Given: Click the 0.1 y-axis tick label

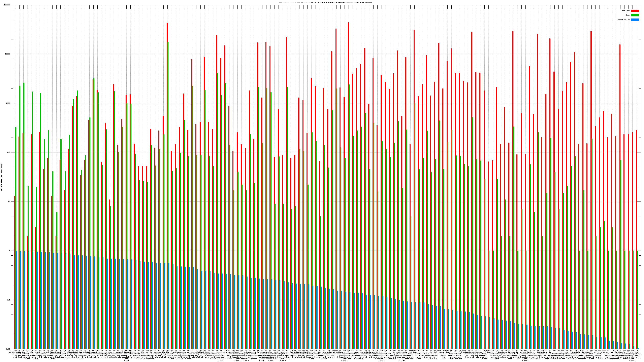Looking at the screenshot, I should pyautogui.click(x=9, y=300).
